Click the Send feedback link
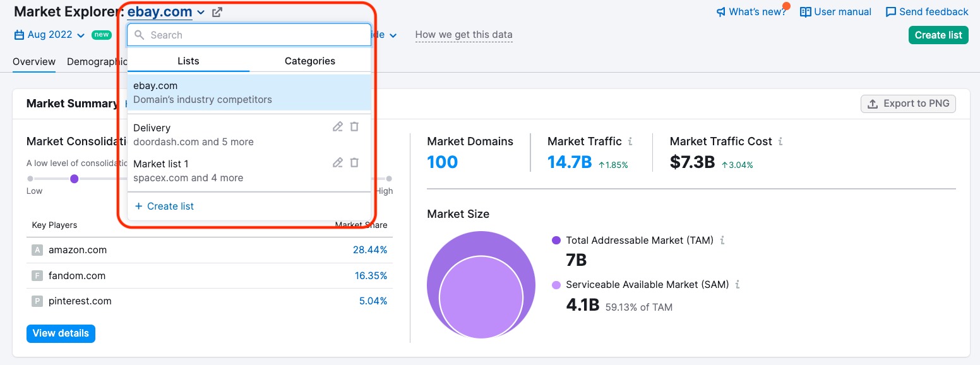This screenshot has width=980, height=365. [927, 12]
